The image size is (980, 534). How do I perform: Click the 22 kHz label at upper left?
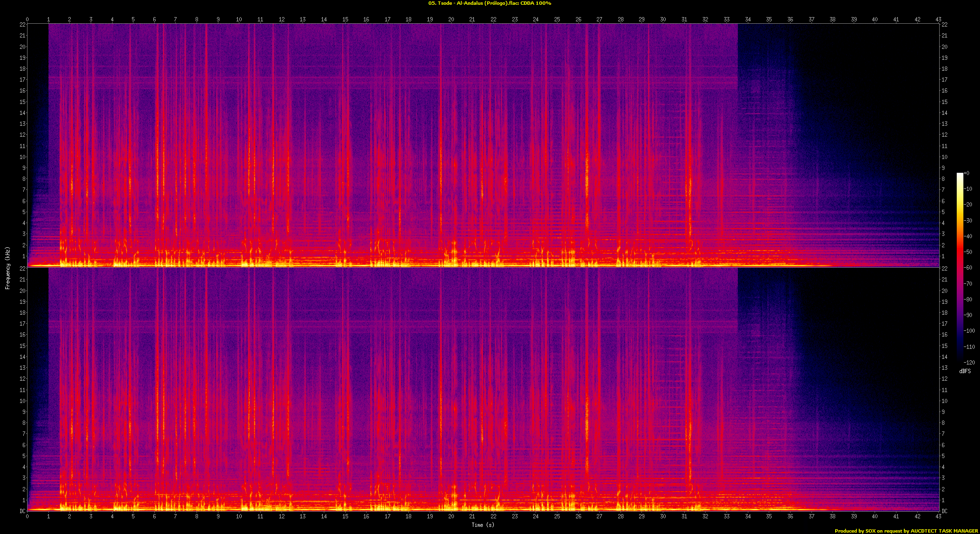(22, 25)
